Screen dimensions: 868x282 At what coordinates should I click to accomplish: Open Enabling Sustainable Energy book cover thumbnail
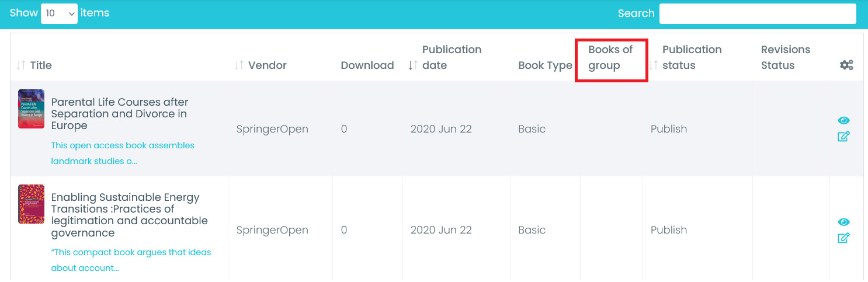31,204
